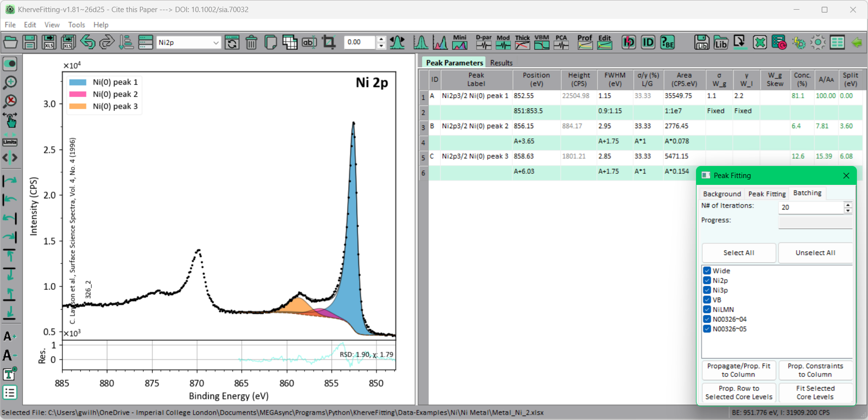Uncheck the Ni2p core level checkbox
The image size is (868, 420).
coord(707,281)
